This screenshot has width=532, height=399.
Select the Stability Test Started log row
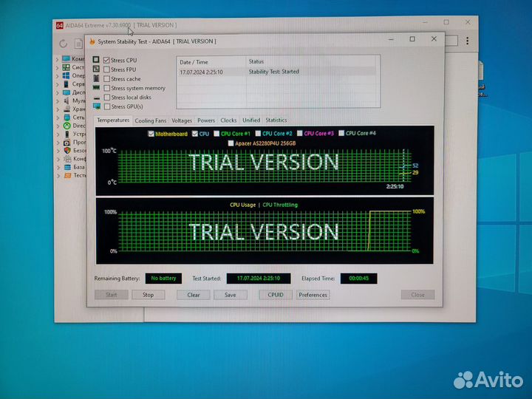(278, 72)
